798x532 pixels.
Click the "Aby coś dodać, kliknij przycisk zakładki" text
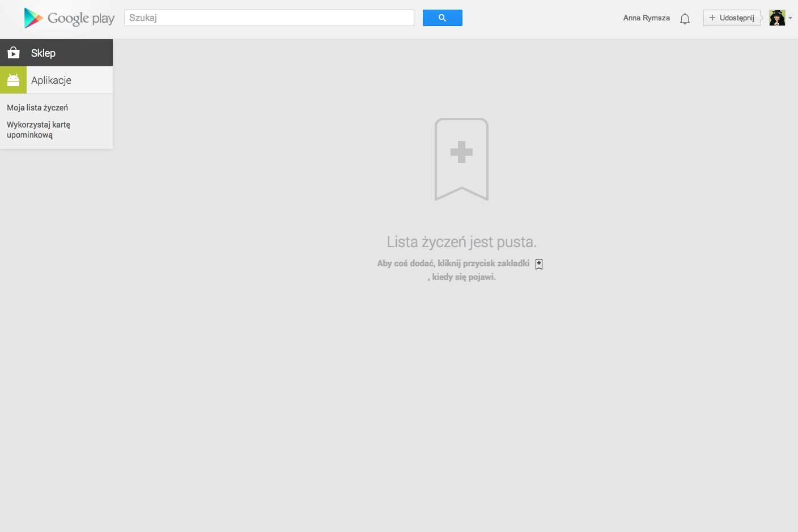point(453,263)
